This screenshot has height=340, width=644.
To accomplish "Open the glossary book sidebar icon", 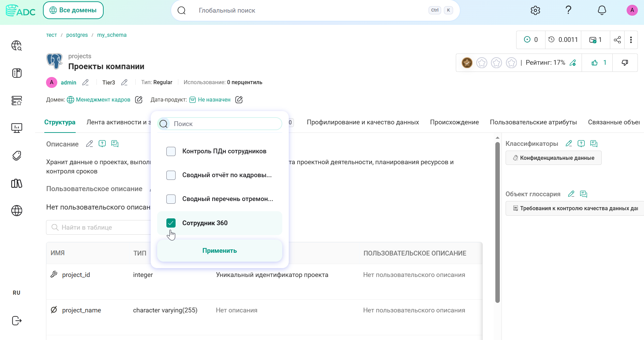I will tap(17, 73).
